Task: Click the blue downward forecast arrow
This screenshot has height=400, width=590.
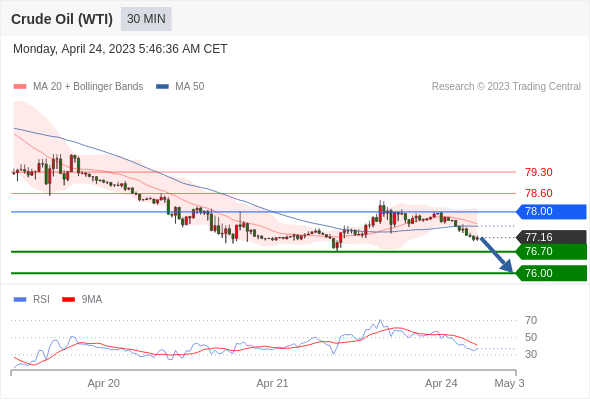Action: (x=497, y=255)
